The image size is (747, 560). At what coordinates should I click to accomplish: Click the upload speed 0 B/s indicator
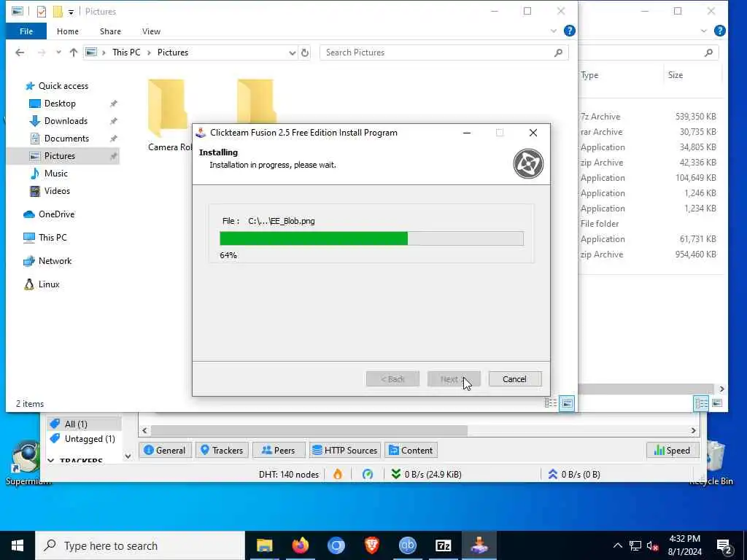coord(574,474)
